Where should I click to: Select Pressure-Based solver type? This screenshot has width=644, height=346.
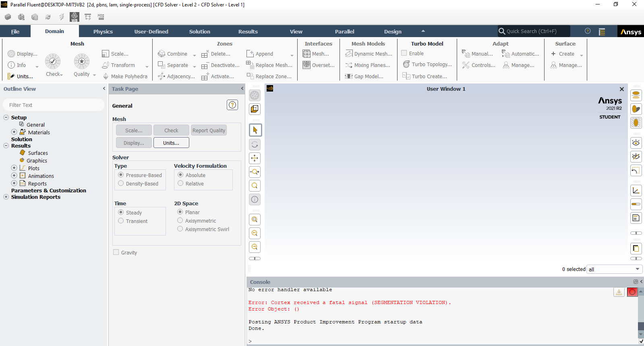(140, 175)
